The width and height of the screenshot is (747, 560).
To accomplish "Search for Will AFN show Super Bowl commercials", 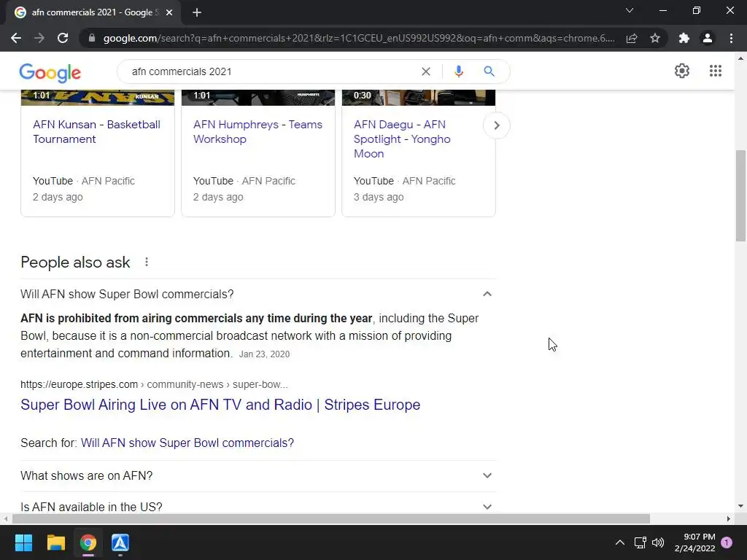I will (x=187, y=443).
